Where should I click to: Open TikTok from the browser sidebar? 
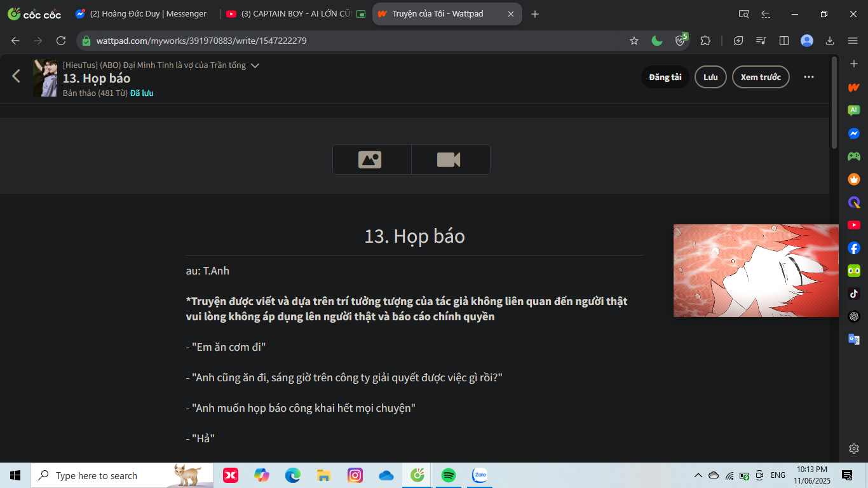coord(854,294)
